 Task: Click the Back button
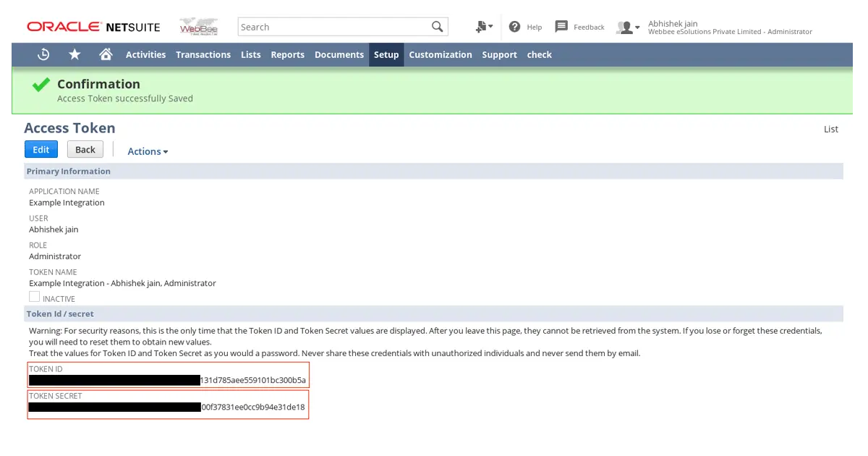(85, 149)
